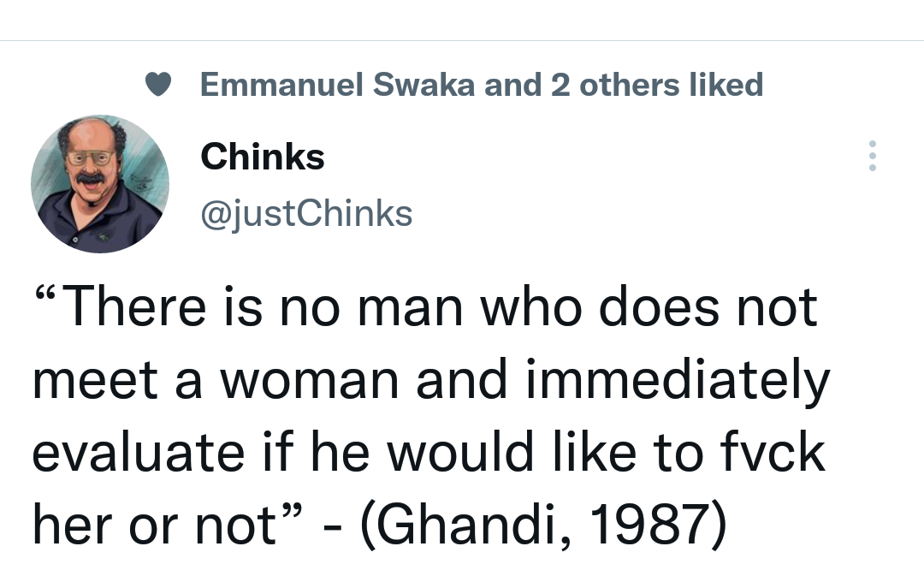Click the heart icon beside the liked notice

[x=158, y=85]
